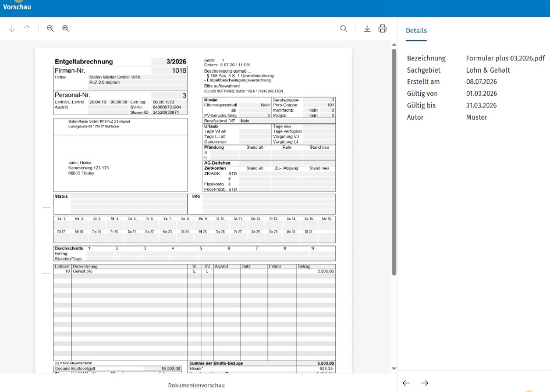This screenshot has width=550, height=392.
Task: Select the Bezeichnung file name value
Action: 505,58
